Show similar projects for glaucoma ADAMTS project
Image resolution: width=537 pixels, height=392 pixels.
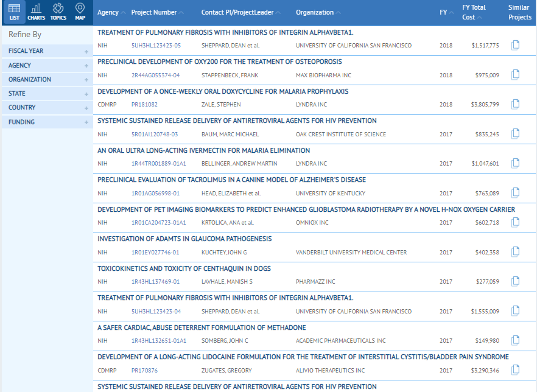point(515,252)
